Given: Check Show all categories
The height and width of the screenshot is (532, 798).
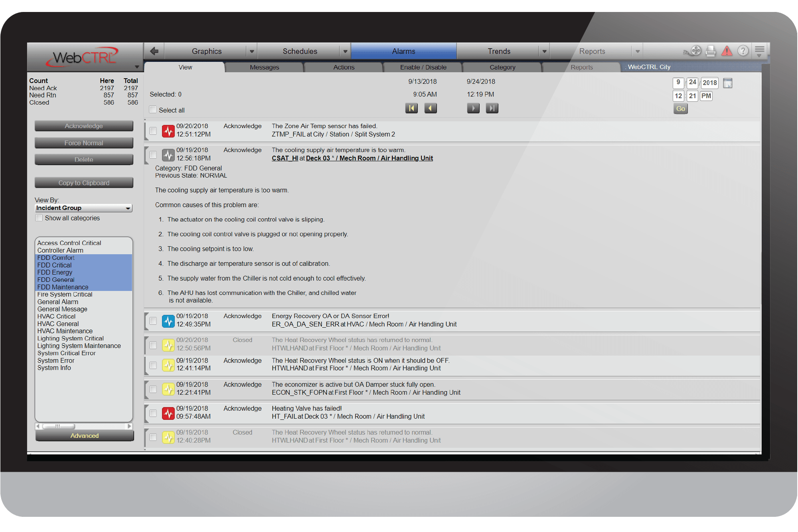Looking at the screenshot, I should point(39,218).
